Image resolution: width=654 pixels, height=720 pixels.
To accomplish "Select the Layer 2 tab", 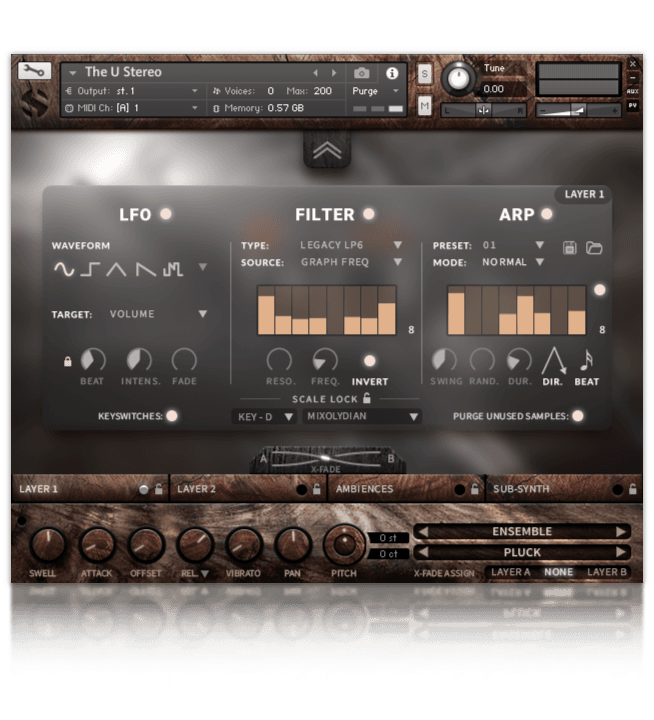I will pos(248,489).
